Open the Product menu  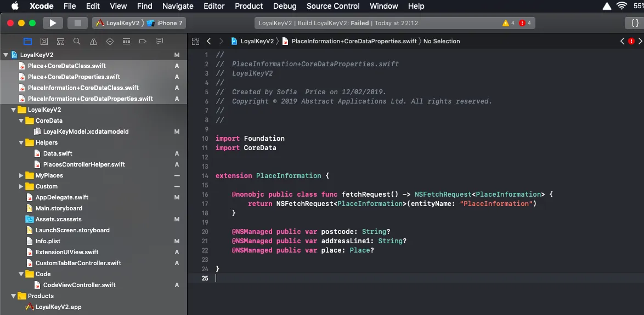248,5
